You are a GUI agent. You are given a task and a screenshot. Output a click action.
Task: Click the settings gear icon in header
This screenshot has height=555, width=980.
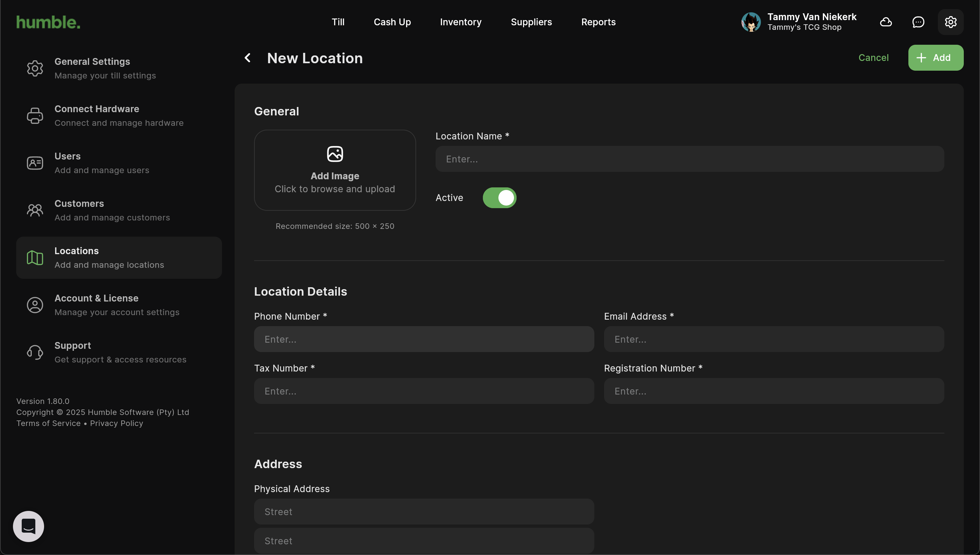[x=950, y=22]
